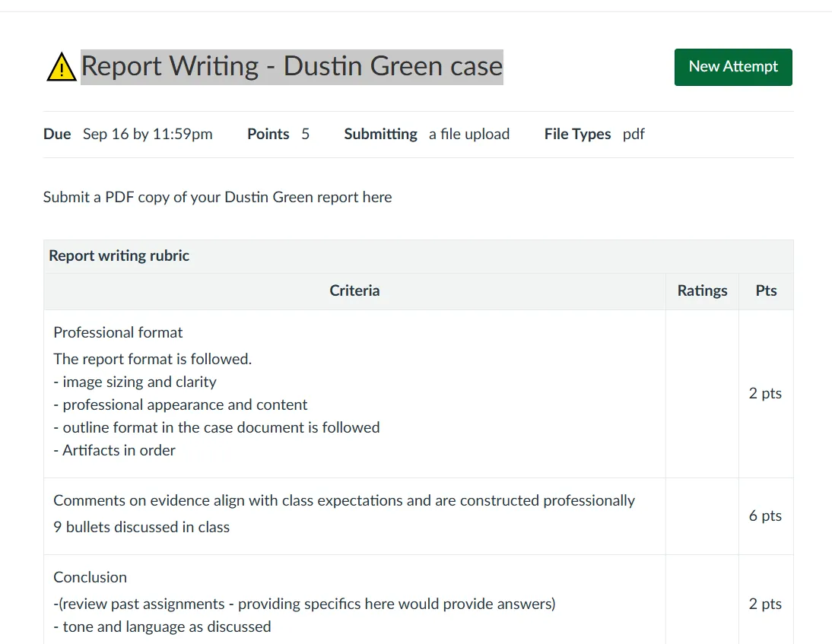Click the File Types label
The image size is (832, 644).
577,135
